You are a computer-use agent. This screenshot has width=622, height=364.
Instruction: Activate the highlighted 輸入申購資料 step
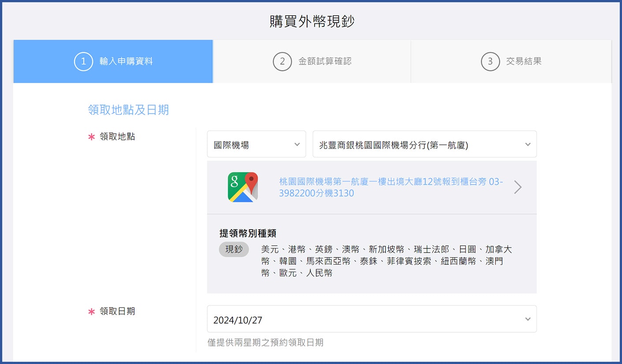[113, 61]
